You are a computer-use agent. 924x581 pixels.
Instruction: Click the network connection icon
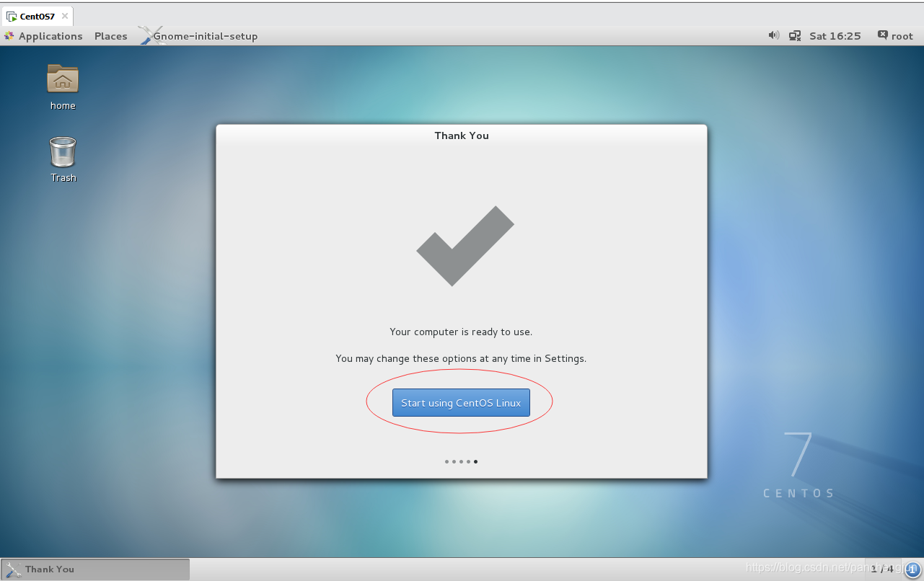pyautogui.click(x=795, y=35)
